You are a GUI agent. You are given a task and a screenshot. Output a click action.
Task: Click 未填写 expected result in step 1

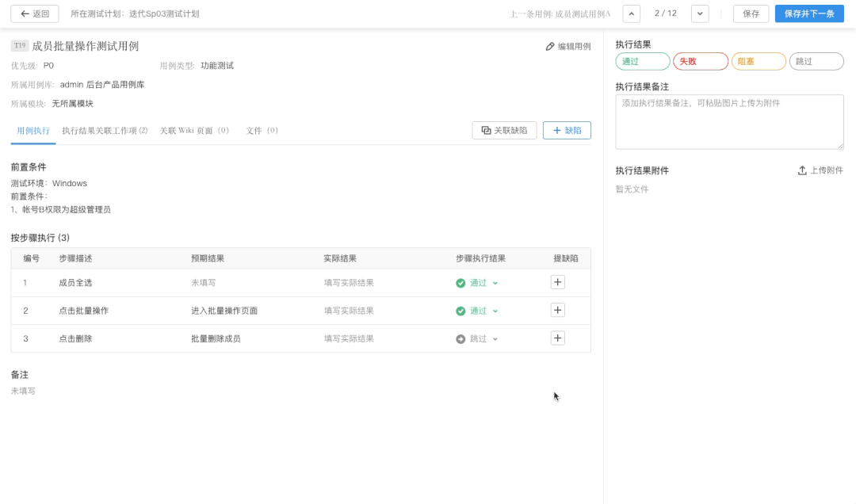[203, 283]
